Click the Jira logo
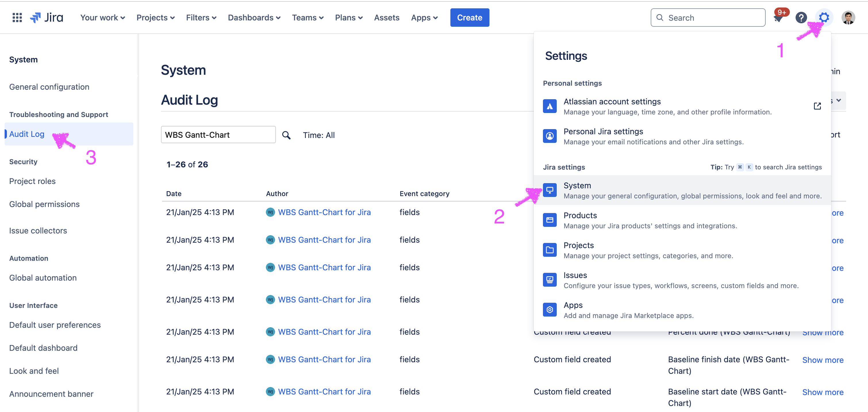The height and width of the screenshot is (412, 868). [x=47, y=18]
